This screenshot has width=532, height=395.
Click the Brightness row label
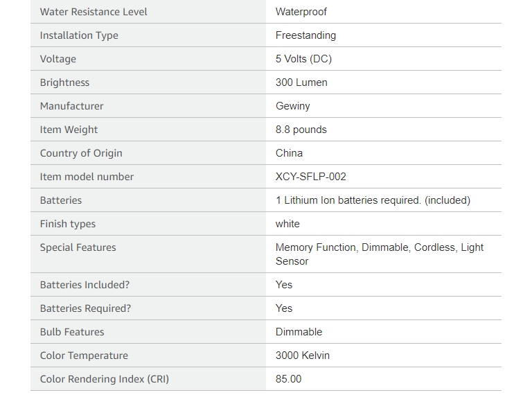click(64, 82)
